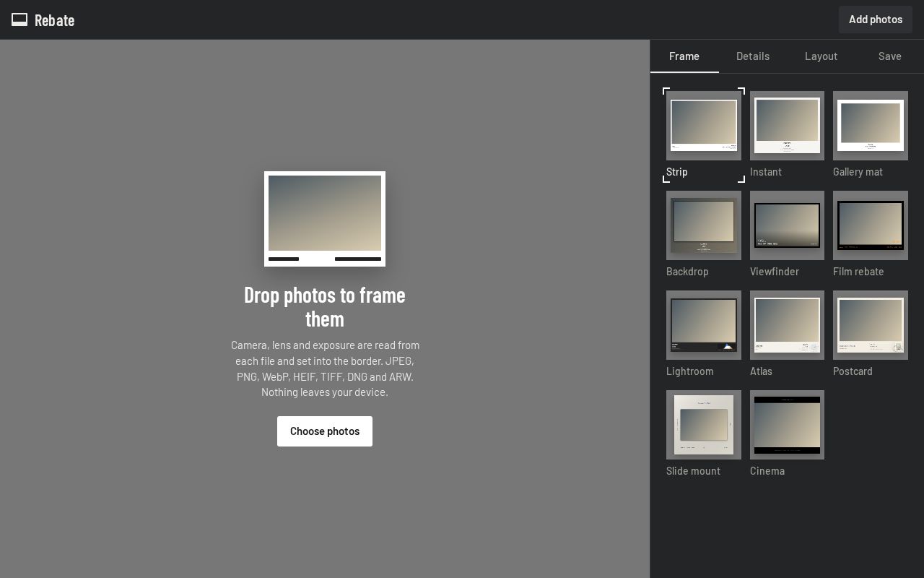Select the Postcard frame thumbnail

(x=871, y=325)
